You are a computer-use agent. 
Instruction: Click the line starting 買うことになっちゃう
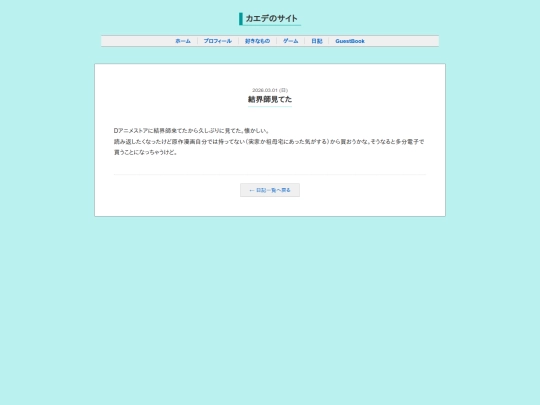(146, 152)
